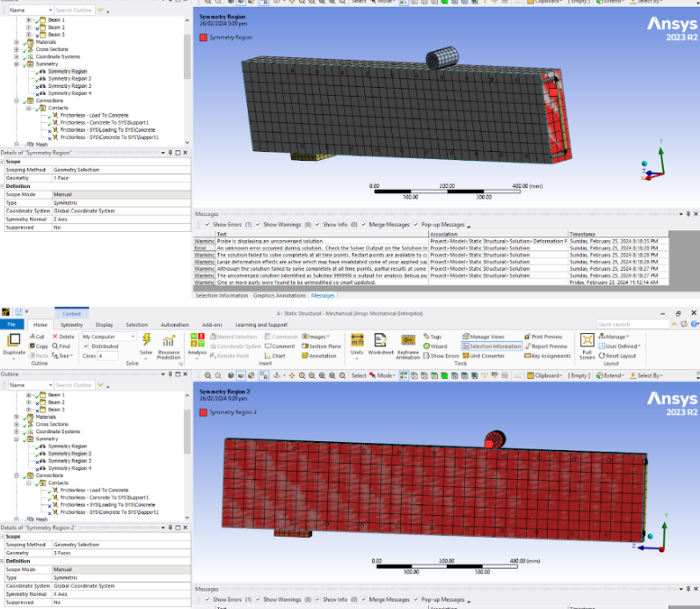This screenshot has height=609, width=700.
Task: Click the Section Plane tool
Action: (x=322, y=346)
